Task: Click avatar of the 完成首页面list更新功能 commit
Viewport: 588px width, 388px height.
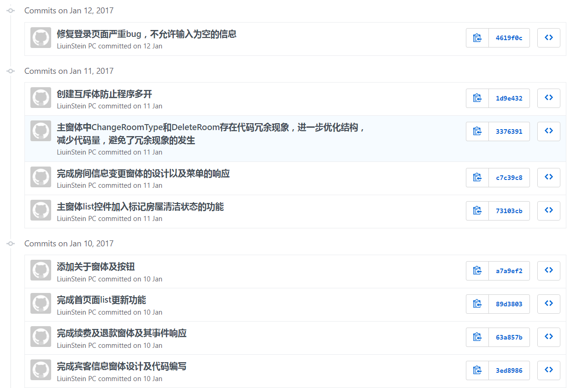Action: (41, 304)
